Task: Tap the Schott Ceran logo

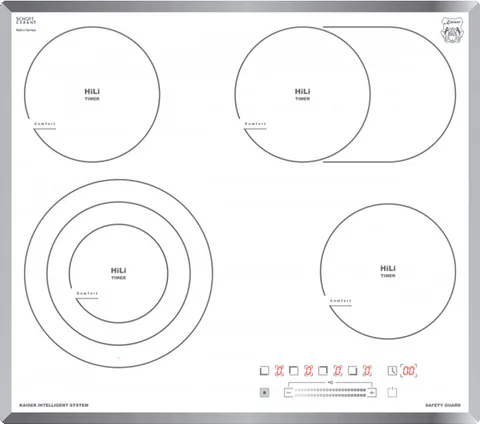Action: [26, 21]
